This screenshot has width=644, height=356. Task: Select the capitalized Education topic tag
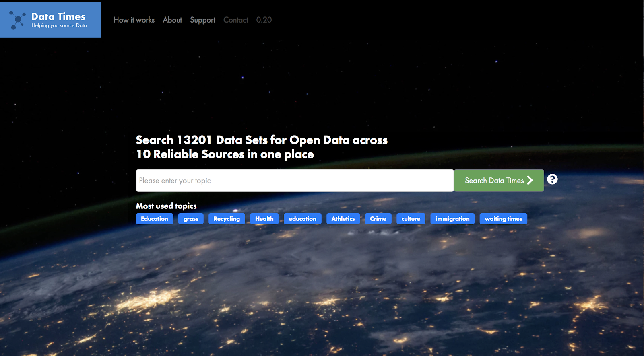point(155,219)
